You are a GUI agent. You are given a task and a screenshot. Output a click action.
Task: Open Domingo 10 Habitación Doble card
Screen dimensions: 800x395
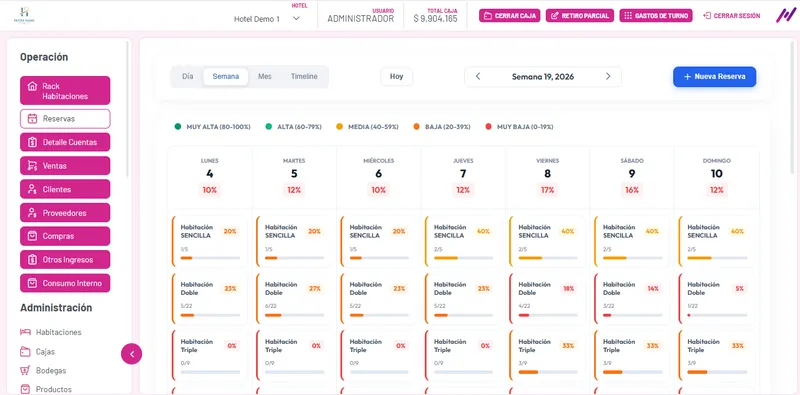click(716, 299)
